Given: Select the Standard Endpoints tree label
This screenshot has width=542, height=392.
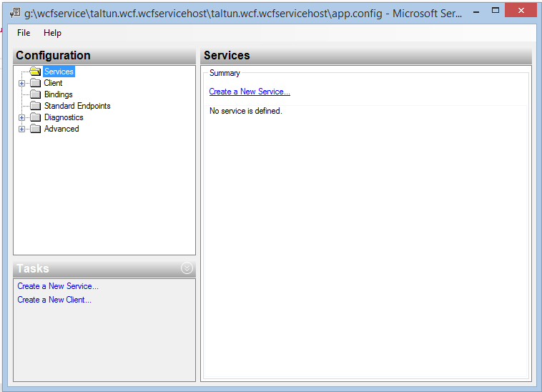Looking at the screenshot, I should click(77, 106).
